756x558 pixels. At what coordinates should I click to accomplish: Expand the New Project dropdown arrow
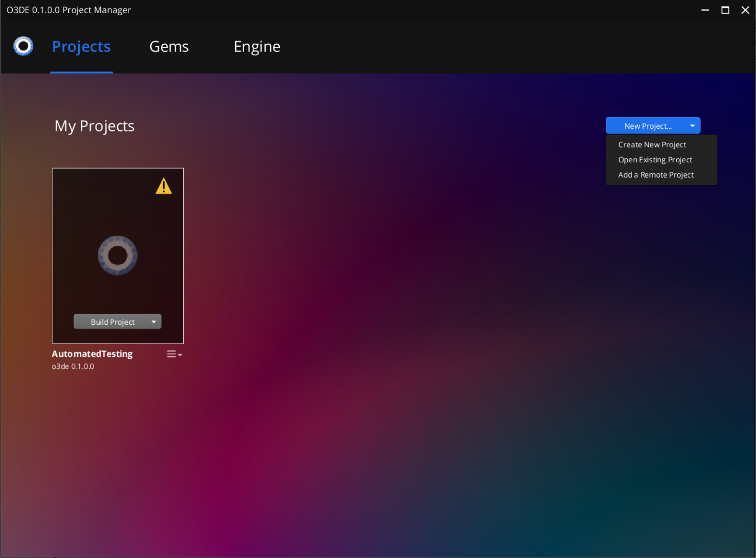click(692, 126)
